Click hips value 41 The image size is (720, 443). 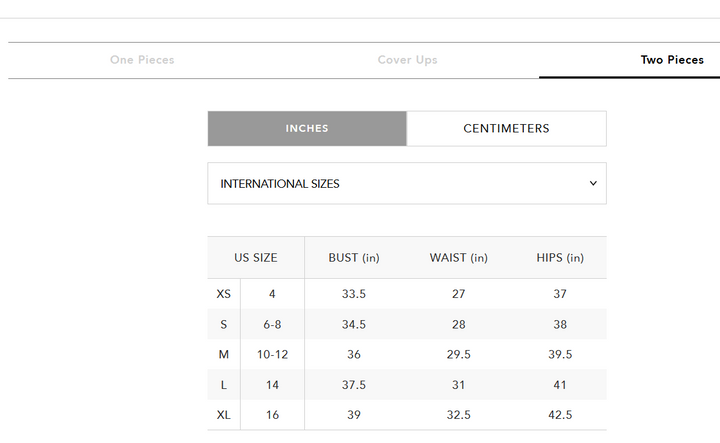click(x=560, y=385)
